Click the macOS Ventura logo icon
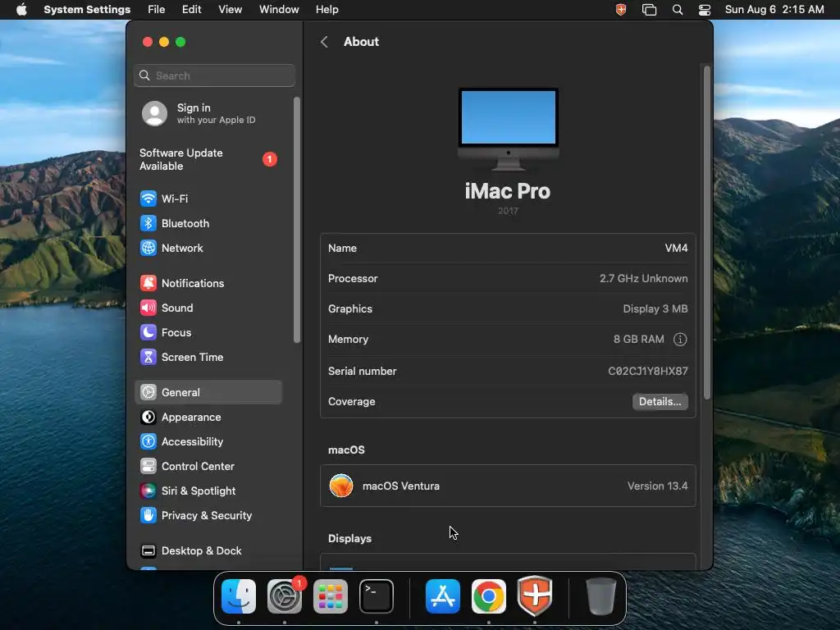The image size is (840, 630). coord(341,486)
